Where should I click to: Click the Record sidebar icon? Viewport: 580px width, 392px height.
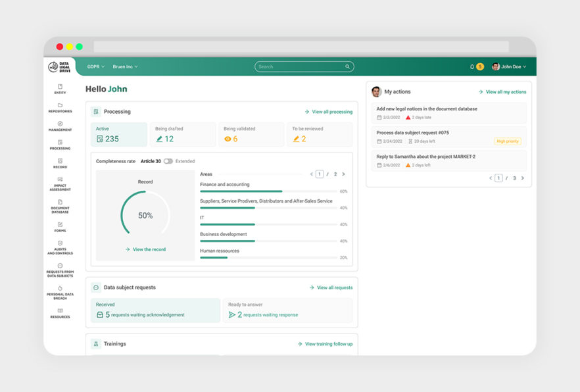click(59, 163)
